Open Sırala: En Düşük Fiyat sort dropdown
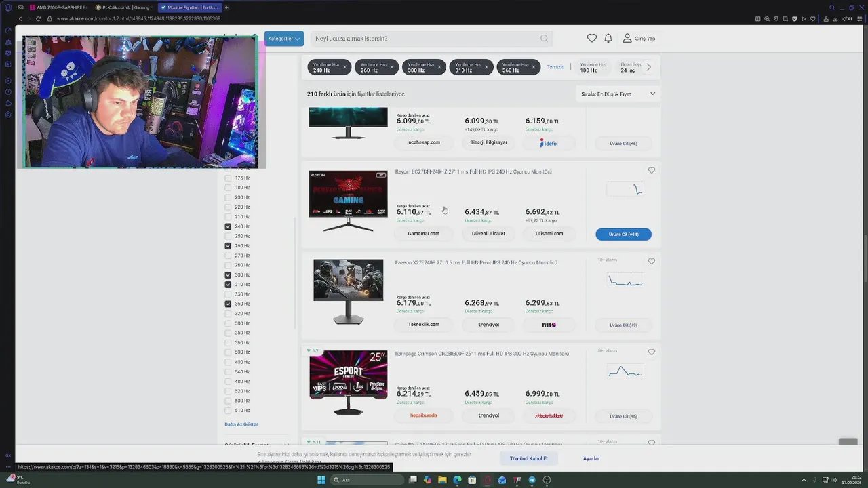This screenshot has width=868, height=488. (618, 94)
